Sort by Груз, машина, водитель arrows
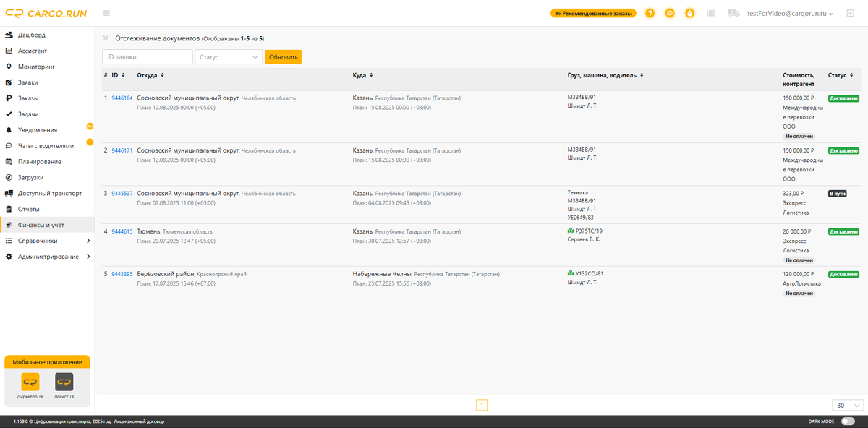The image size is (868, 428). [x=642, y=75]
